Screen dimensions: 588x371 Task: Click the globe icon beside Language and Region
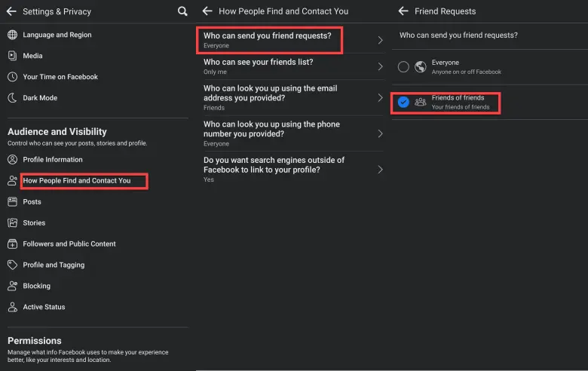[x=12, y=35]
